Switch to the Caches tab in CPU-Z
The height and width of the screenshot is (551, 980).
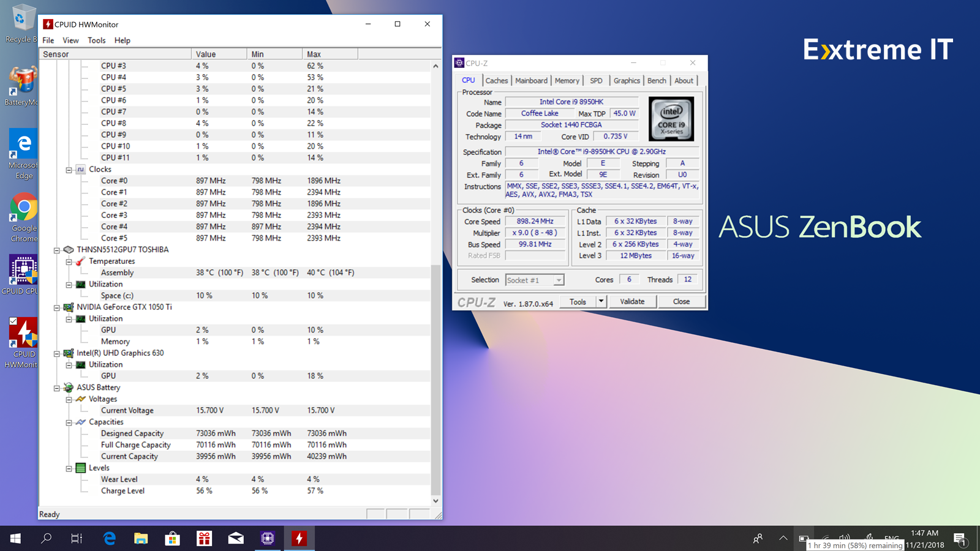click(497, 81)
